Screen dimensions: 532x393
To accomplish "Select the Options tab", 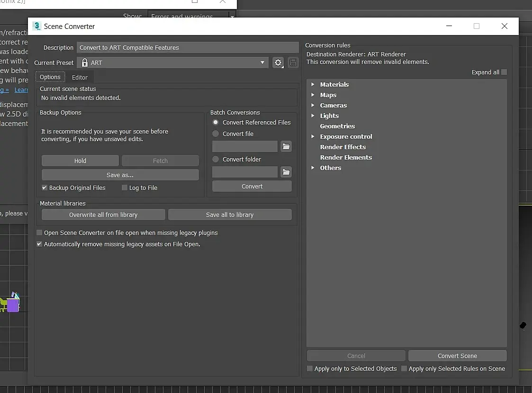I will [x=50, y=77].
